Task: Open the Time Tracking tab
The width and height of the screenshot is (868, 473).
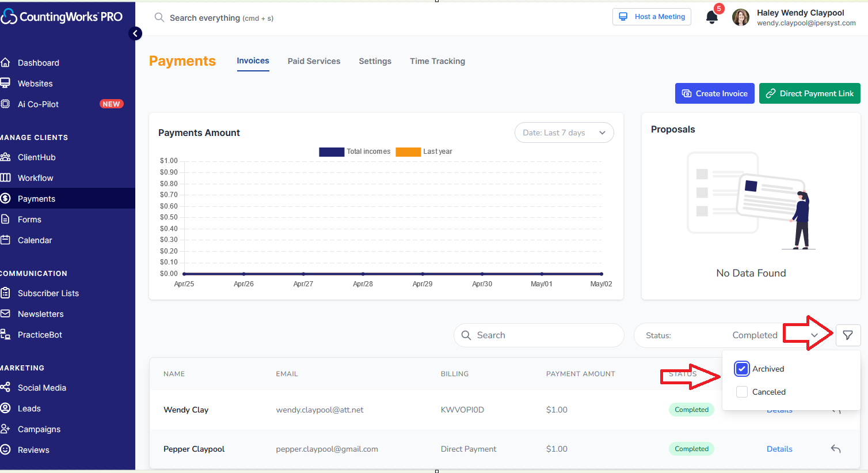Action: coord(437,61)
